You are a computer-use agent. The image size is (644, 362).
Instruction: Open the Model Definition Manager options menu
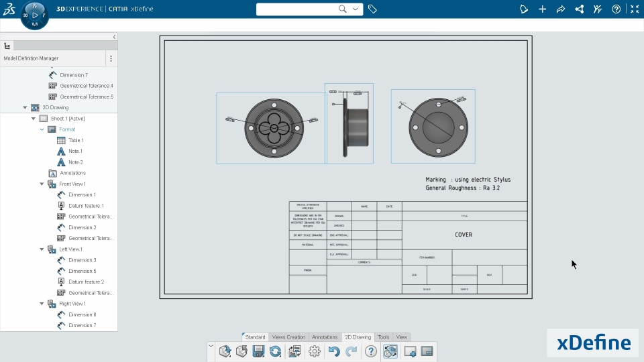pos(111,59)
